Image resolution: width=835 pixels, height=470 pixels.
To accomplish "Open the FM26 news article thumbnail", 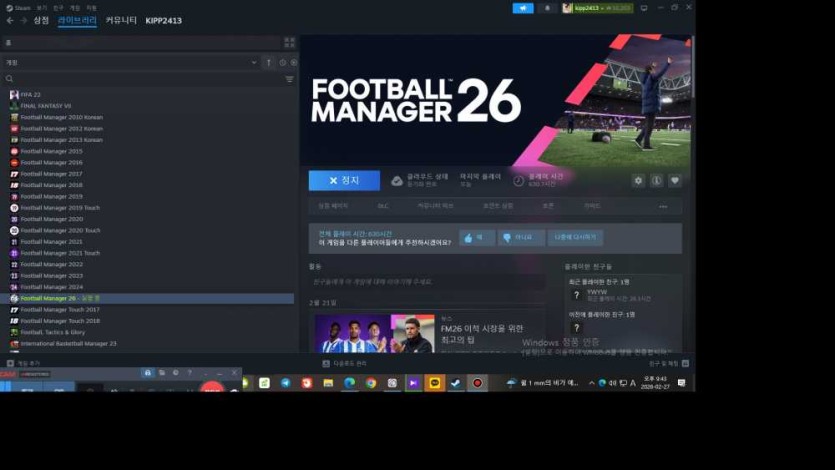I will pos(374,334).
